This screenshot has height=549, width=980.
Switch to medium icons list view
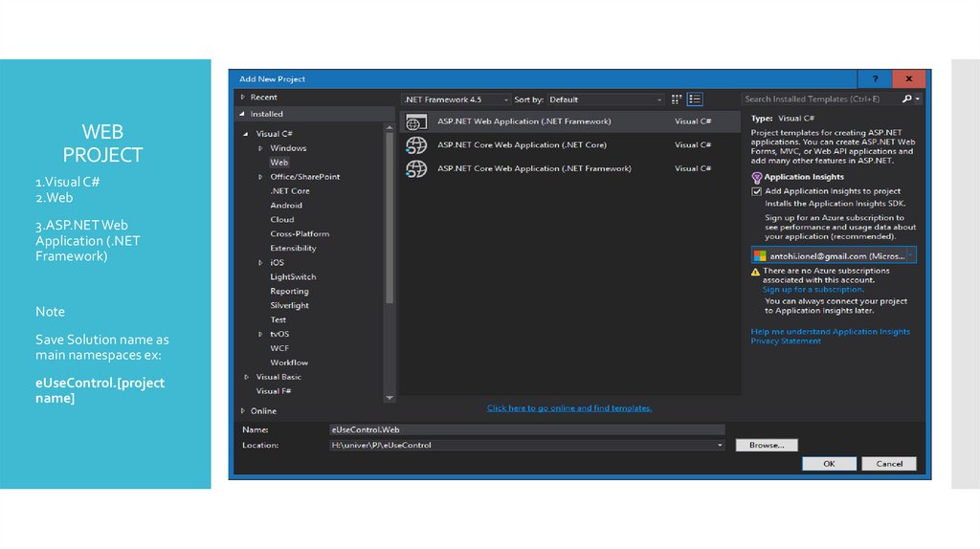pyautogui.click(x=695, y=99)
